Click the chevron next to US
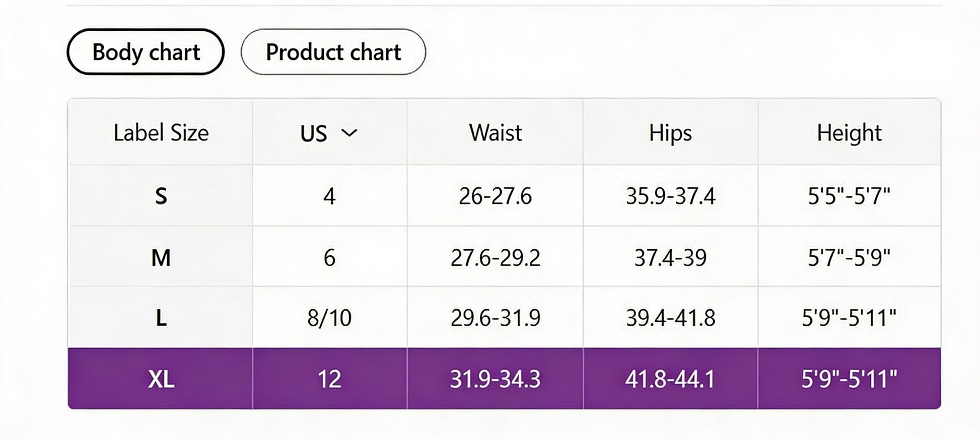The width and height of the screenshot is (980, 441). pyautogui.click(x=349, y=133)
